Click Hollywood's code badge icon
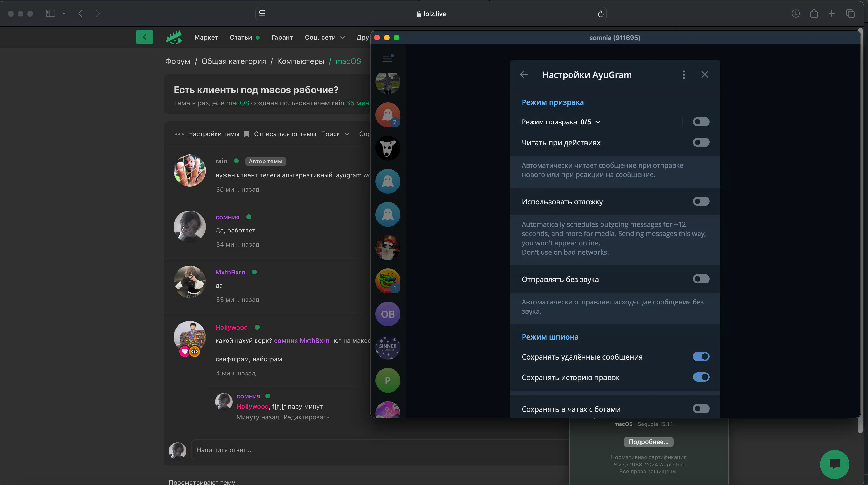This screenshot has width=868, height=485. 194,352
